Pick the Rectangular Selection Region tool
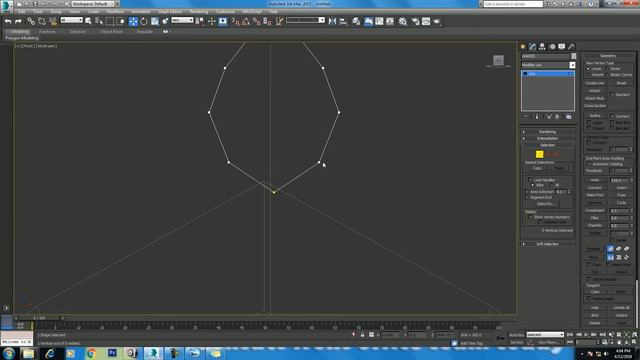The height and width of the screenshot is (360, 640). [110, 21]
